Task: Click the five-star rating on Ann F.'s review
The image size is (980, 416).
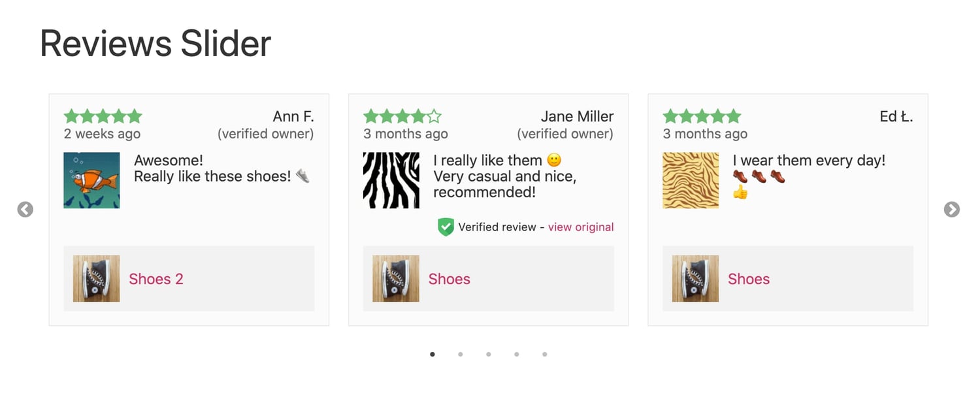Action: 103,117
